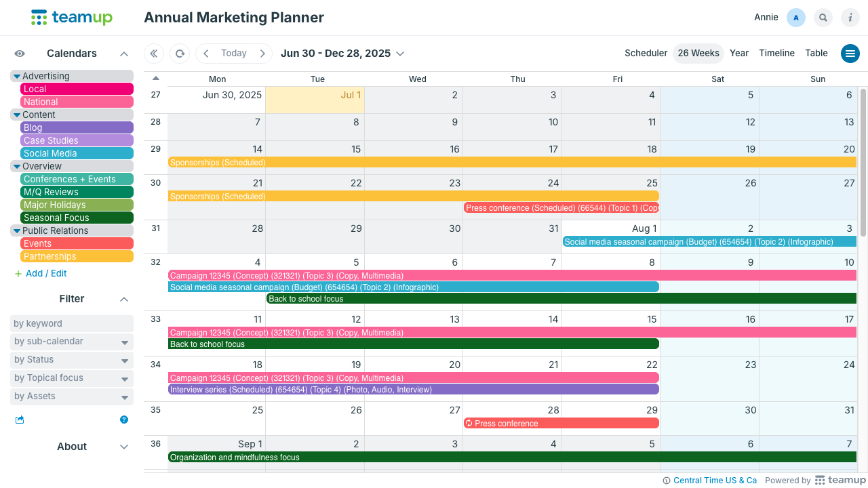Click the Today button
The image size is (868, 488).
click(234, 54)
